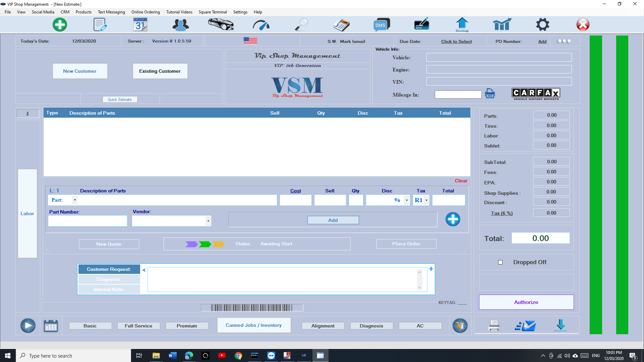Click the green plus New Estimate icon

pos(60,24)
